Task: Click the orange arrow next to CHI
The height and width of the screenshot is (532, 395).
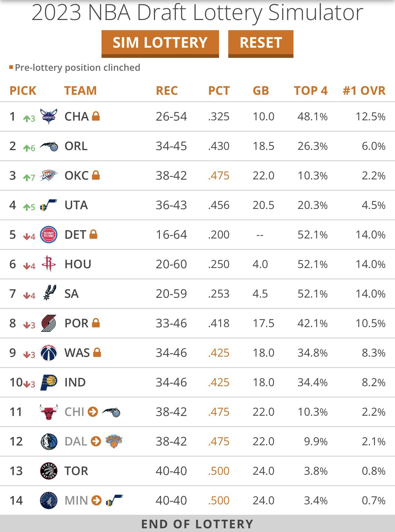Action: pyautogui.click(x=93, y=412)
